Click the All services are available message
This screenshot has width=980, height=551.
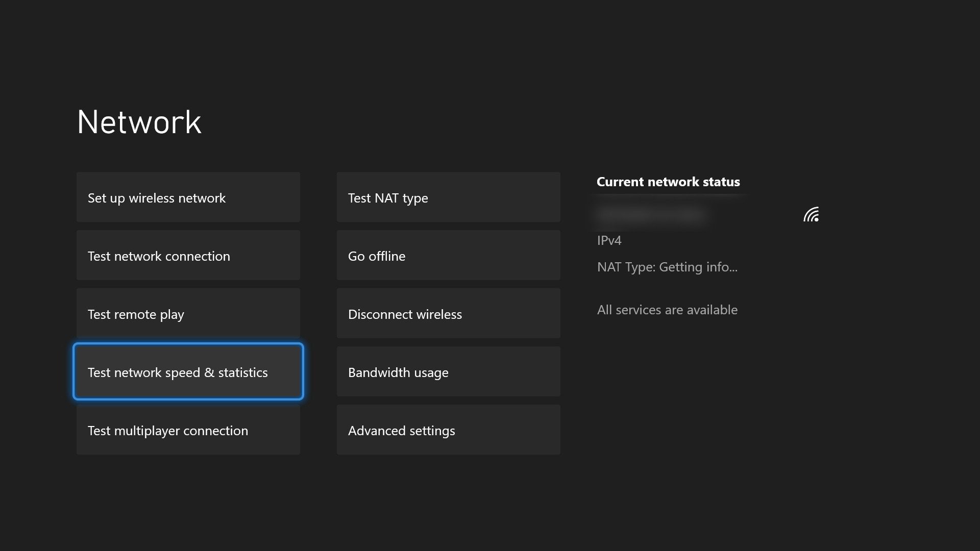pos(667,310)
